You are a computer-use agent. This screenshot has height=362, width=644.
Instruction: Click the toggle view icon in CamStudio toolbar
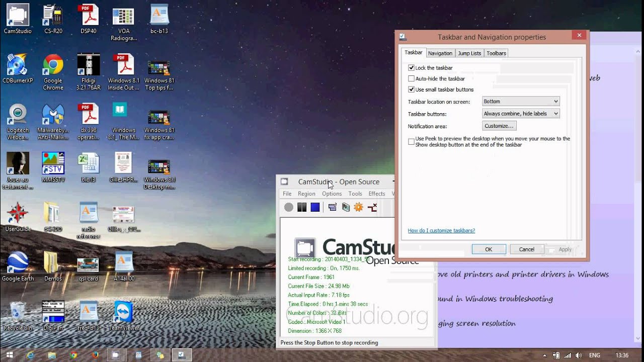[332, 207]
